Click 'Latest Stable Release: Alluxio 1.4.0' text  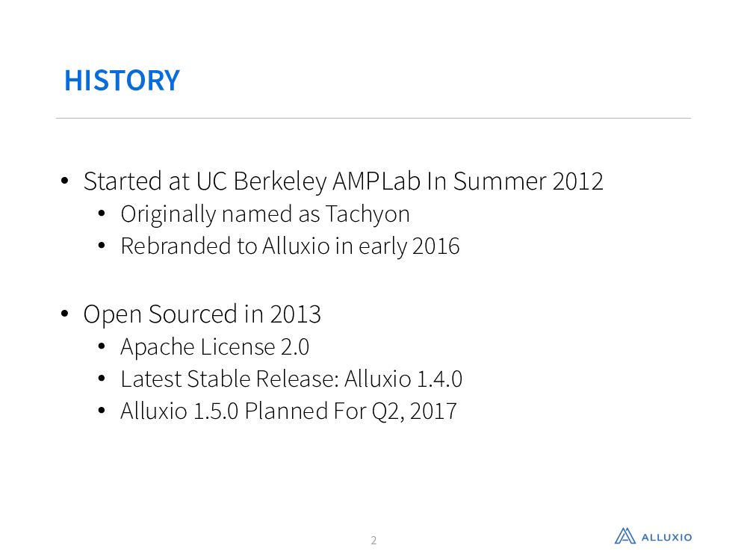coord(291,379)
